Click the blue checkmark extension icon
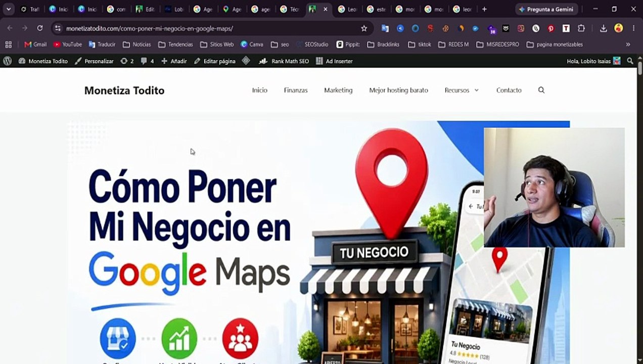This screenshot has width=643, height=364. click(475, 28)
